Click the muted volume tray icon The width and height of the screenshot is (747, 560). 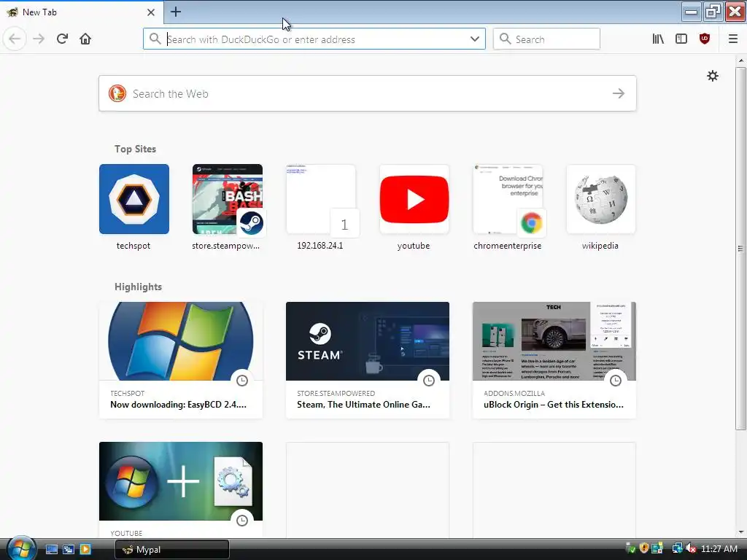pyautogui.click(x=691, y=548)
